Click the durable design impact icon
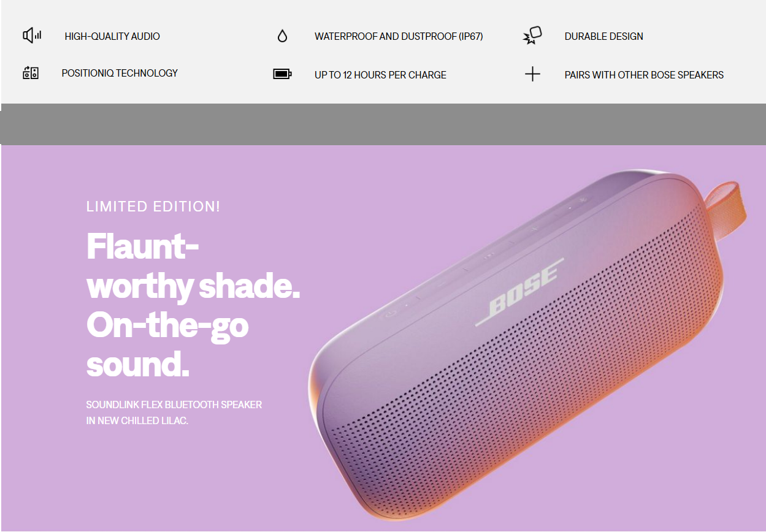Screen dimensions: 766x532 [532, 36]
